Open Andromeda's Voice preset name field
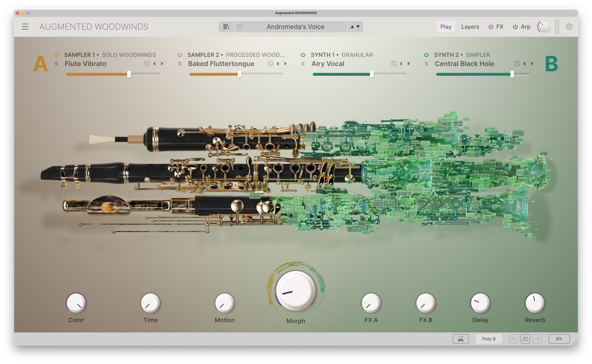Viewport: 592px width, 364px height. click(x=295, y=27)
